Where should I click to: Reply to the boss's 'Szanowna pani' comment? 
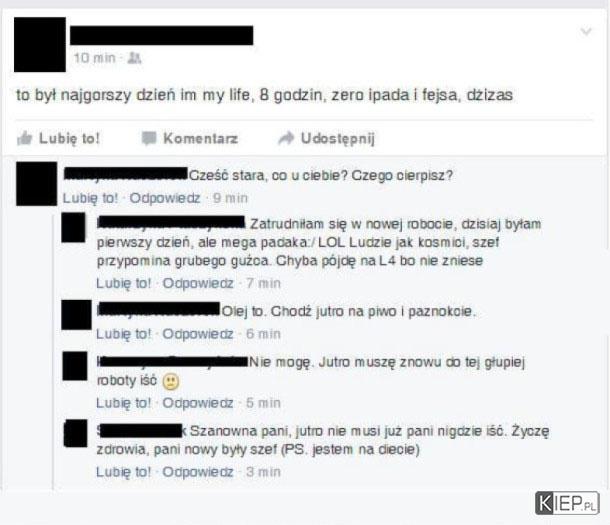[x=198, y=472]
